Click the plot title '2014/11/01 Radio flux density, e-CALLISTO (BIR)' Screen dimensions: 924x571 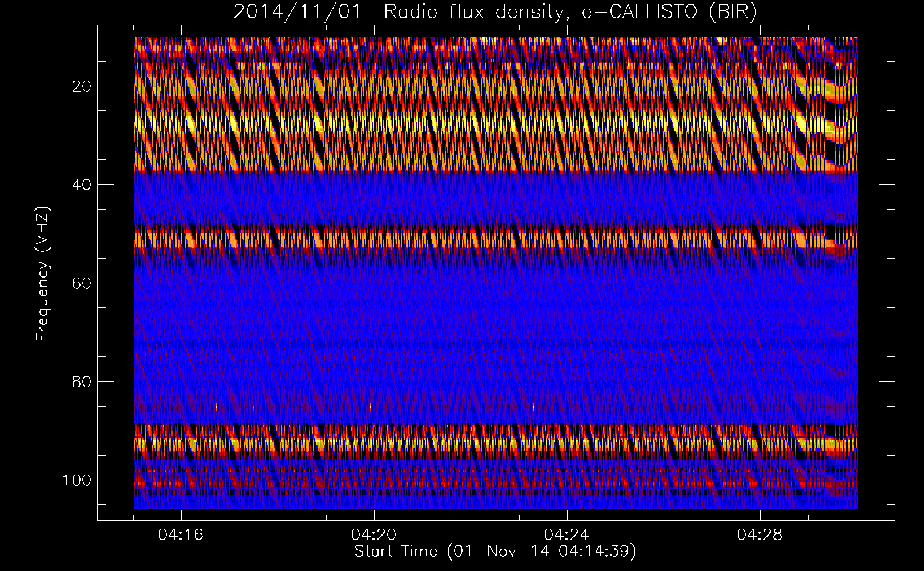click(496, 12)
